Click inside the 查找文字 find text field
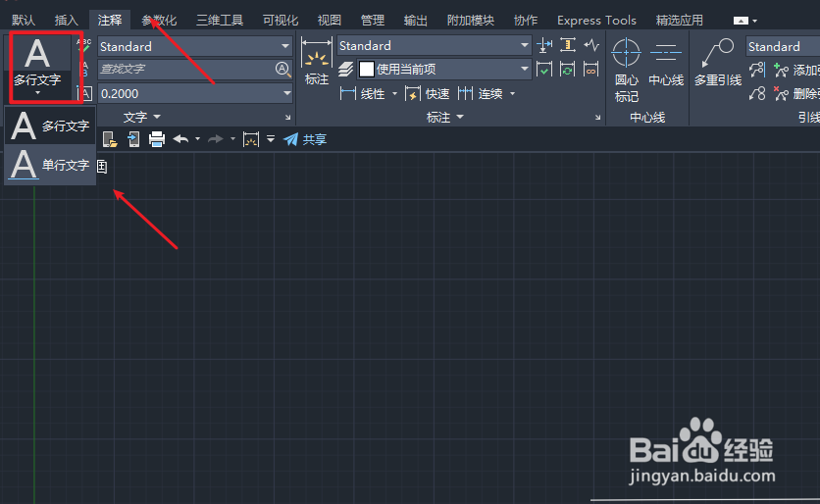The height and width of the screenshot is (504, 820). [x=185, y=69]
